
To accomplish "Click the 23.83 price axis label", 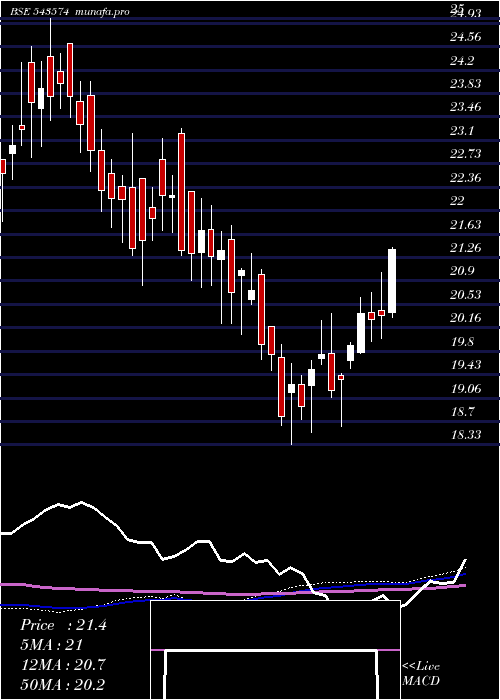I will click(465, 83).
